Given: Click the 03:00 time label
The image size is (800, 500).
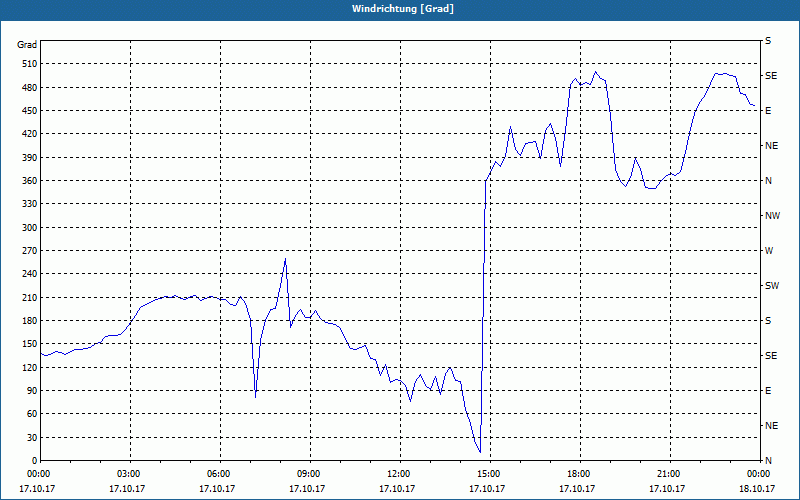Looking at the screenshot, I should (x=127, y=474).
